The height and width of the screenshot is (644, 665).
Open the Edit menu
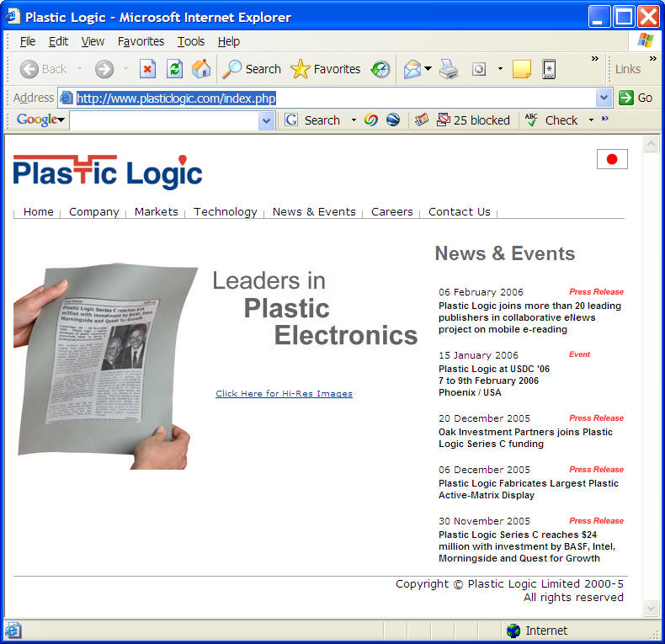pos(58,41)
